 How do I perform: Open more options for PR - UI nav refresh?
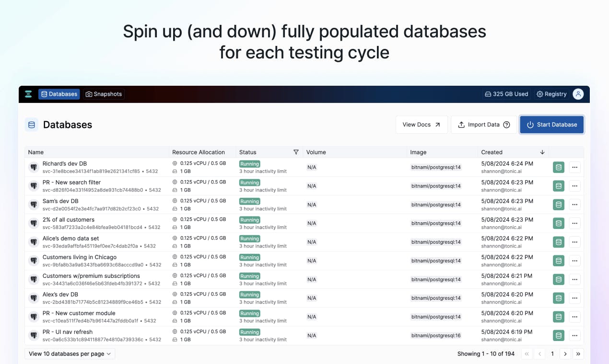tap(574, 335)
